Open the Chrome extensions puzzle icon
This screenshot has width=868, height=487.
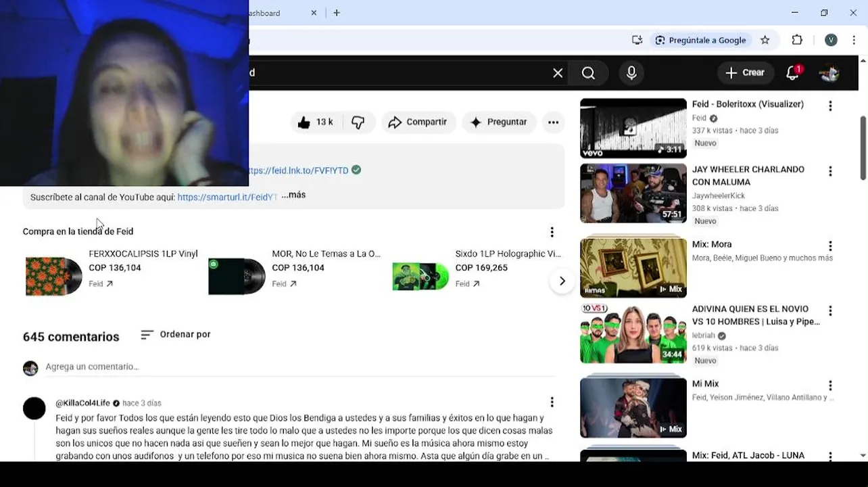pos(797,40)
